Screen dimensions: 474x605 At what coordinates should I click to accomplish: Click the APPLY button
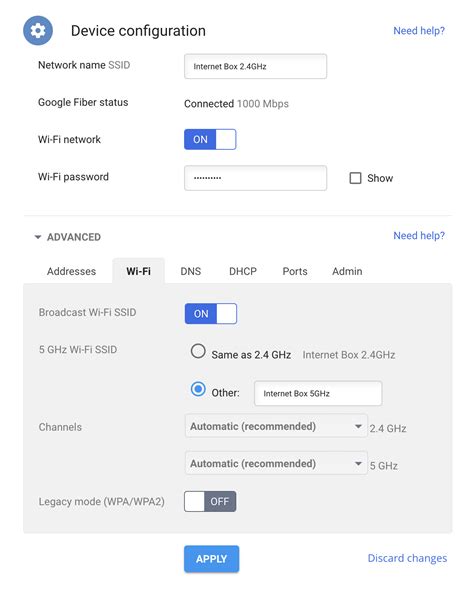click(212, 559)
